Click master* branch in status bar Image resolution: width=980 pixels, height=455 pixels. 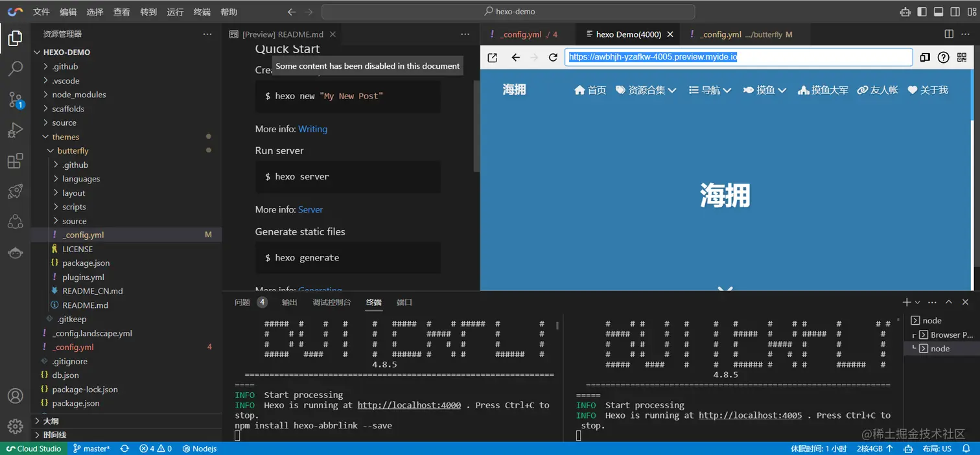tap(91, 449)
